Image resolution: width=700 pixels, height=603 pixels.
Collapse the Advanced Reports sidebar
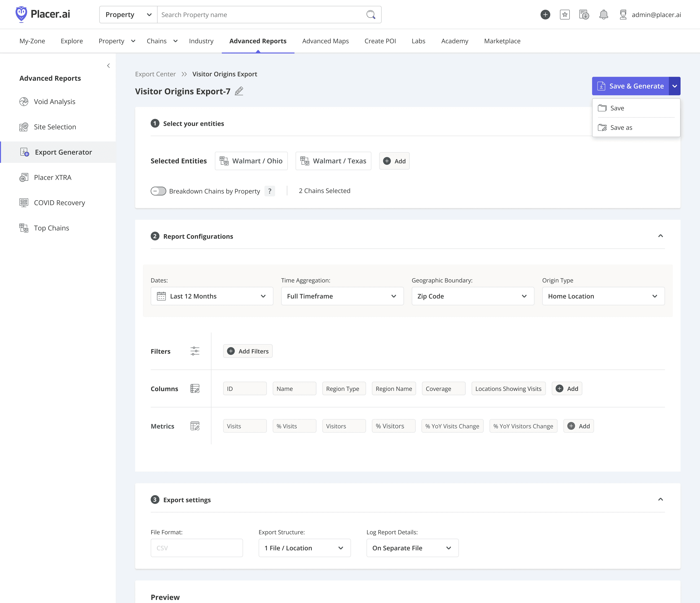click(108, 66)
